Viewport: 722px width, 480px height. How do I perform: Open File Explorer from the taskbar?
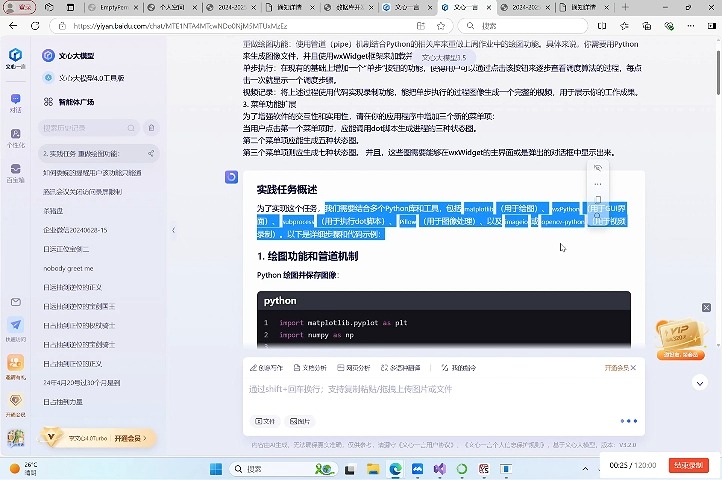(373, 469)
